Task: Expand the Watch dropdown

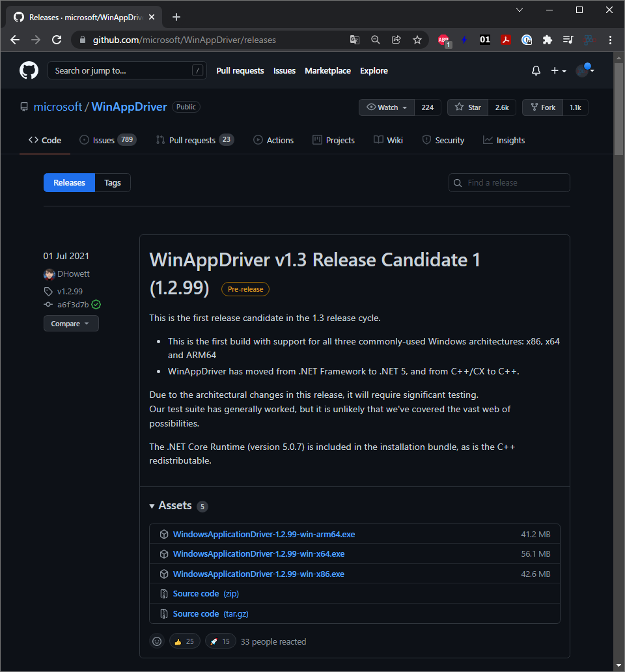Action: click(x=386, y=107)
